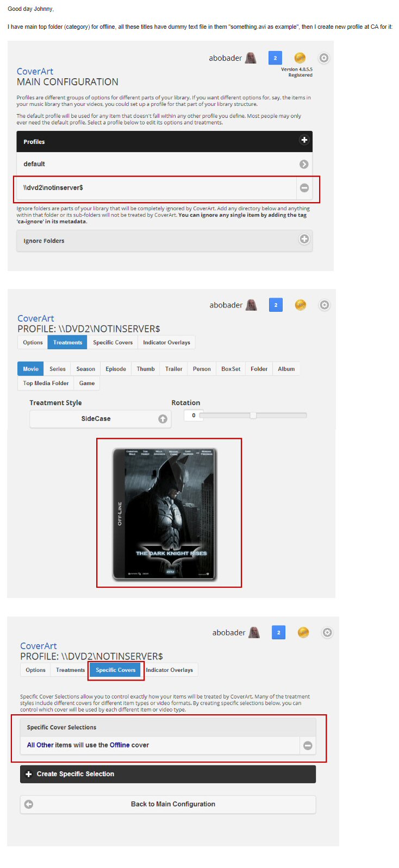Open Indicator Overlays tab in Treatments screenshot
Screen dimensions: 399x868
tap(166, 343)
